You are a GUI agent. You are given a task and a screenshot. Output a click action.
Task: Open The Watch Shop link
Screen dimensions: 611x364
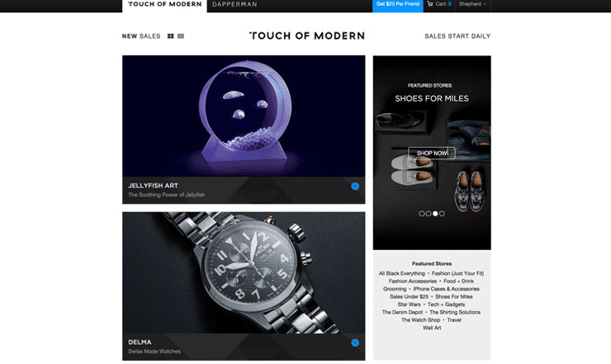coord(420,320)
